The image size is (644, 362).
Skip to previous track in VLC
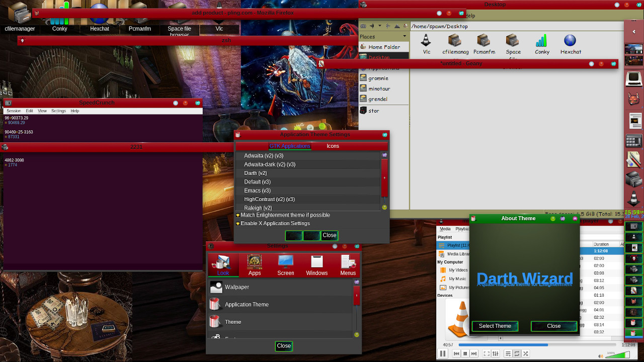tap(456, 354)
